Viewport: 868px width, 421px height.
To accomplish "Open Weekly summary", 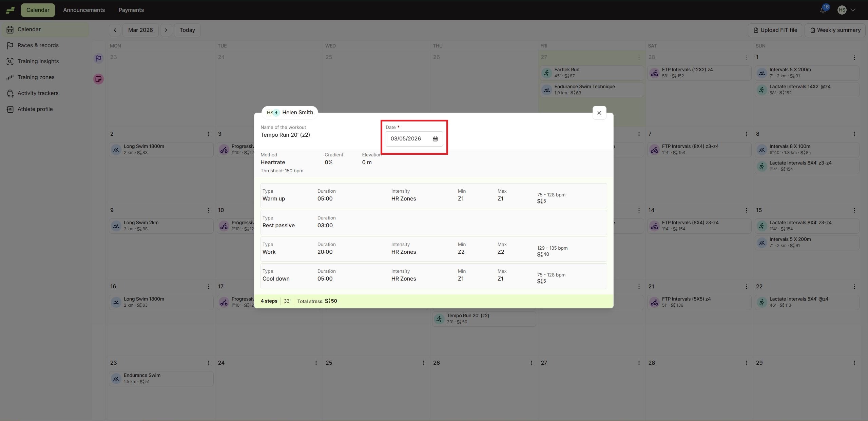I will coord(835,30).
